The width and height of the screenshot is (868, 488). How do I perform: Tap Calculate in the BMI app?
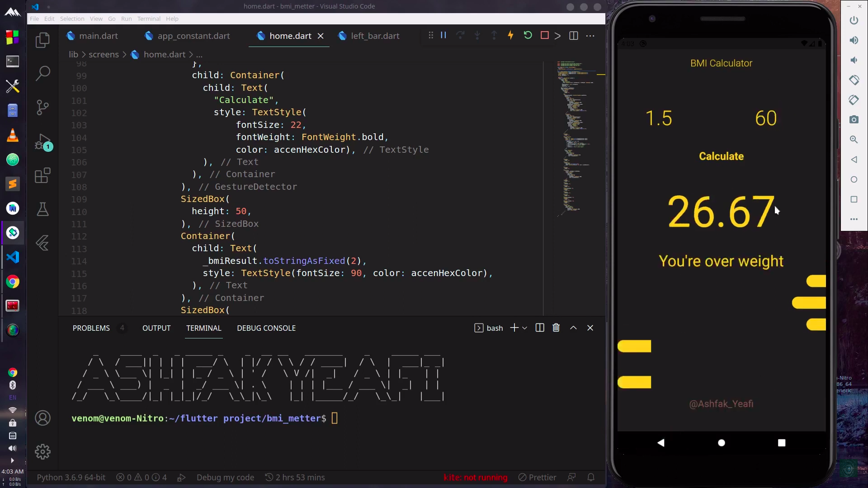click(721, 156)
